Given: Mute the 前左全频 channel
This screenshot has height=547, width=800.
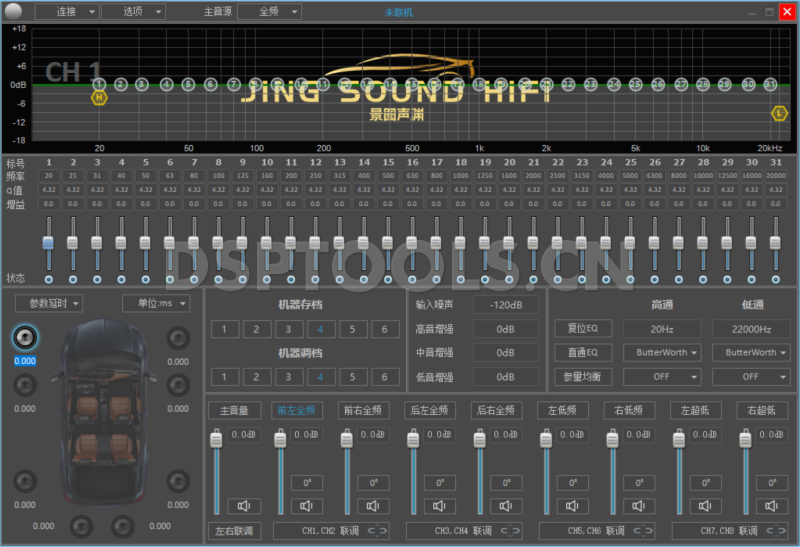Looking at the screenshot, I should point(307,506).
